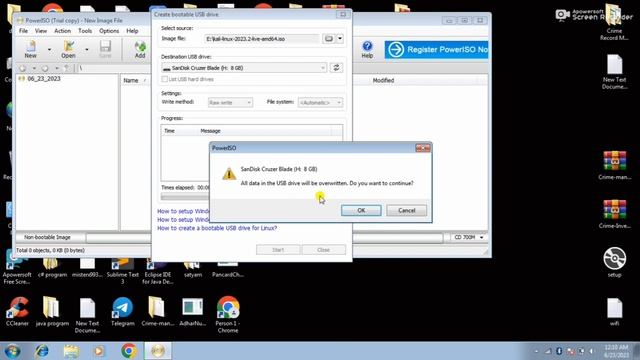Open Crime-Inve... archive desktop icon
This screenshot has width=640, height=360.
[x=614, y=213]
